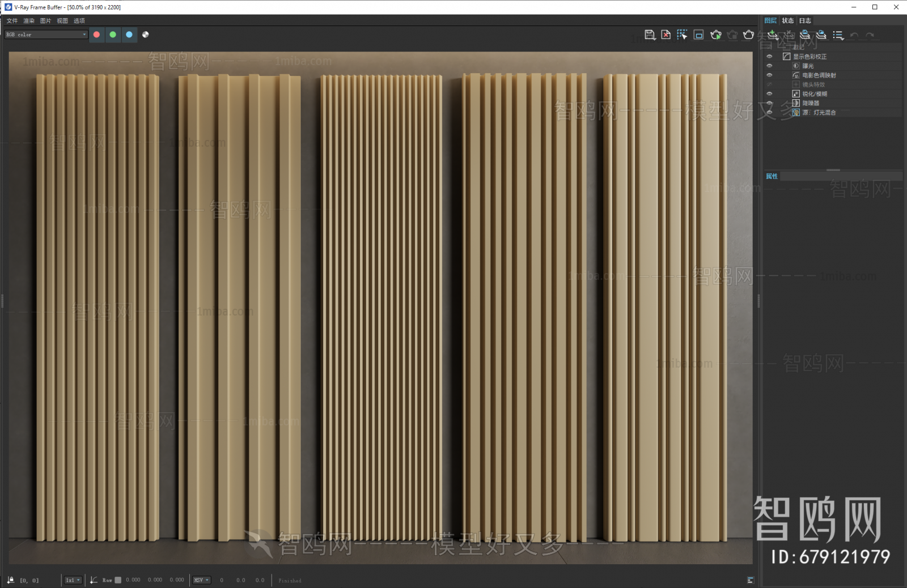Toggle visibility of 降噪器 layer
Viewport: 907px width, 588px height.
click(769, 103)
